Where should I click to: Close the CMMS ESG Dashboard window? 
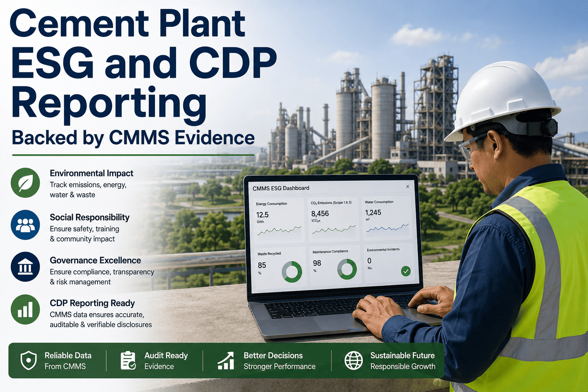tap(408, 186)
